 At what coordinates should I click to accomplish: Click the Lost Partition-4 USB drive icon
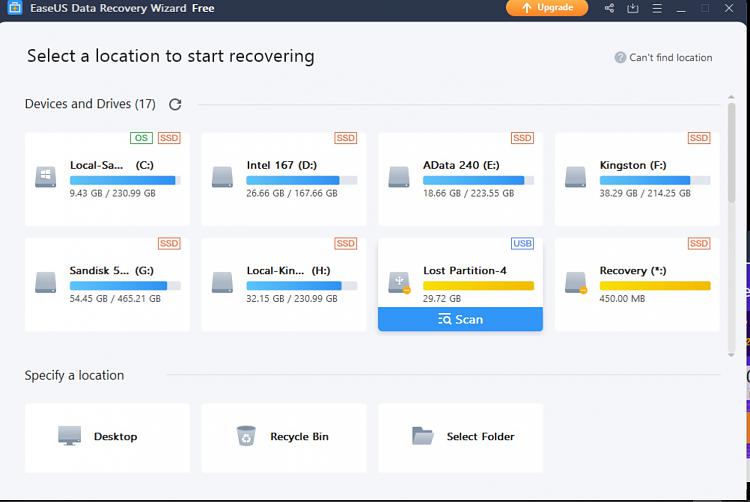(399, 283)
